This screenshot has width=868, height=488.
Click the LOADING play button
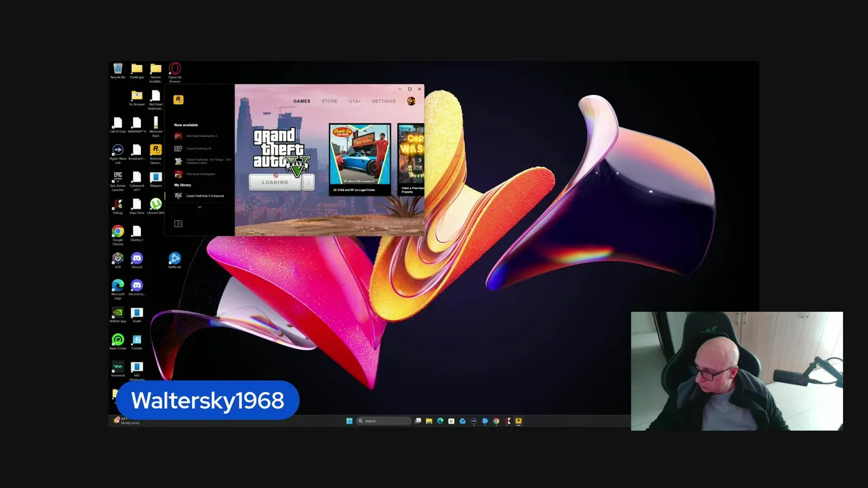(275, 182)
